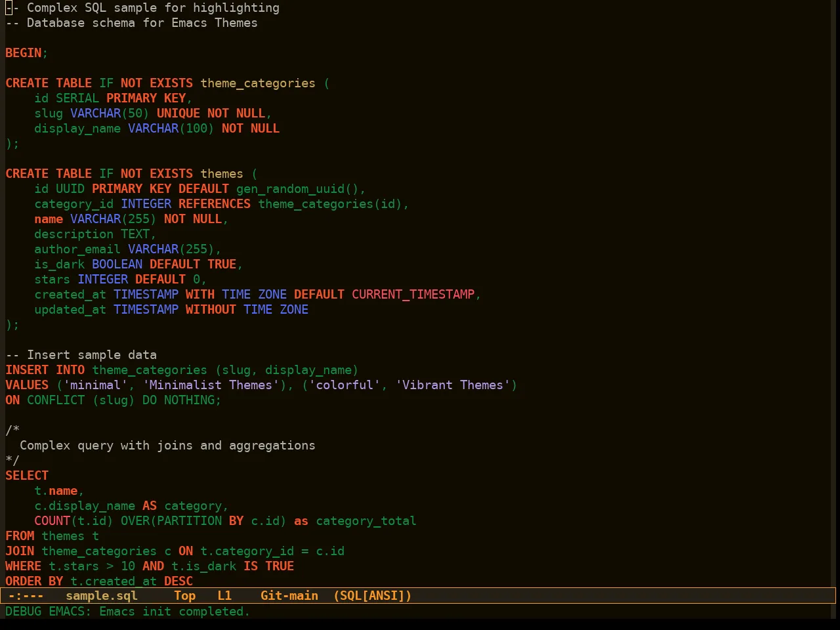840x630 pixels.
Task: Click t.is_dark in the WHERE clause
Action: point(203,566)
